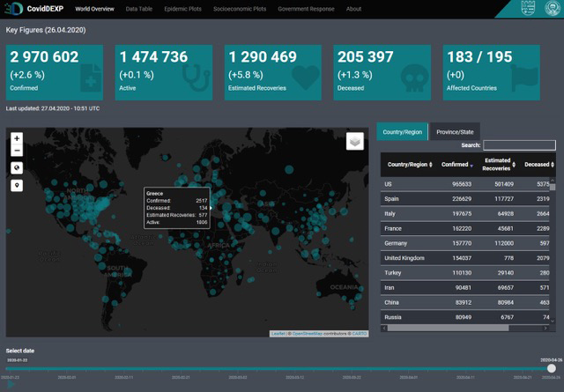Zoom in on the world map
This screenshot has width=564, height=392.
17,138
